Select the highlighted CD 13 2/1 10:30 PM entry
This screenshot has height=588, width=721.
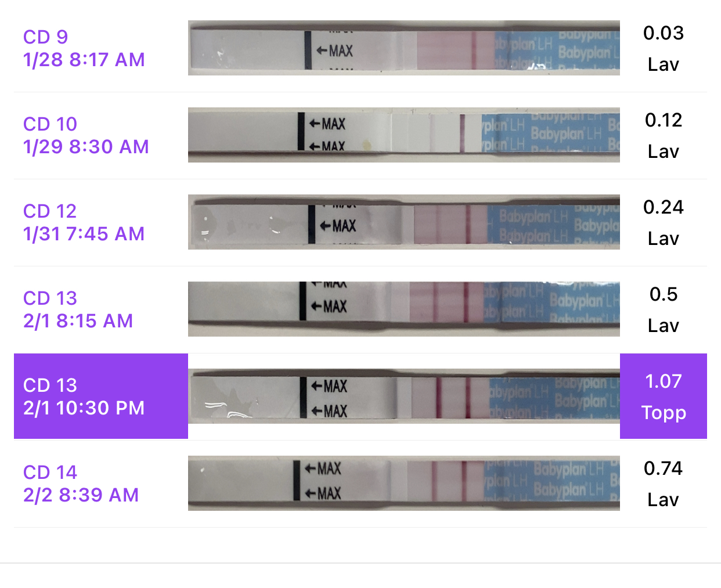(x=84, y=396)
